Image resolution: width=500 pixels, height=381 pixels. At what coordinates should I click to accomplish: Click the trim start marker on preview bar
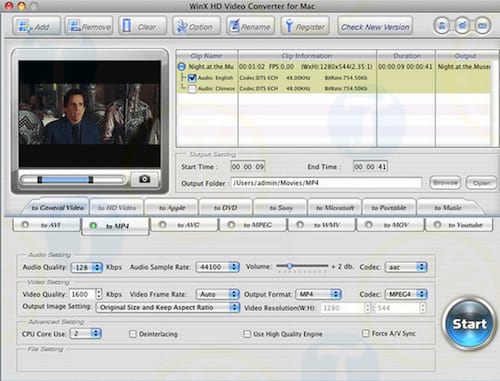pos(40,180)
